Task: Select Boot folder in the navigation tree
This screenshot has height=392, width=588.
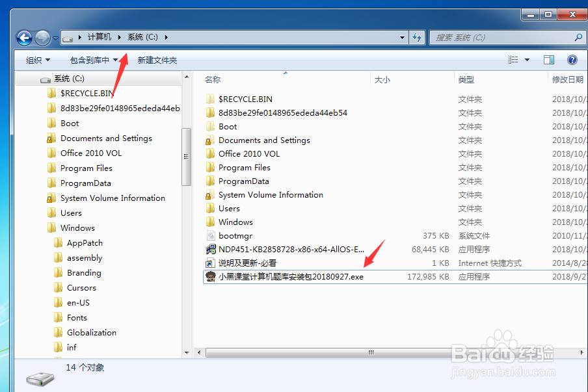Action: pyautogui.click(x=70, y=124)
